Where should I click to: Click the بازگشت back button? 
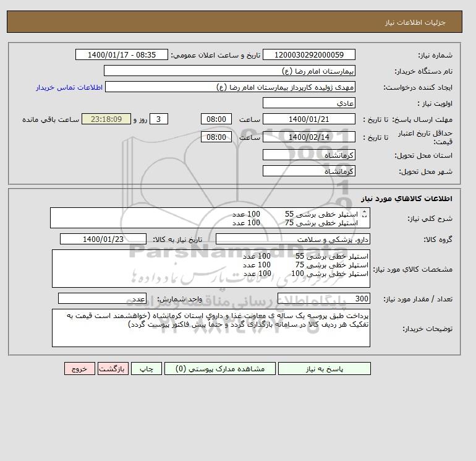coord(113,369)
